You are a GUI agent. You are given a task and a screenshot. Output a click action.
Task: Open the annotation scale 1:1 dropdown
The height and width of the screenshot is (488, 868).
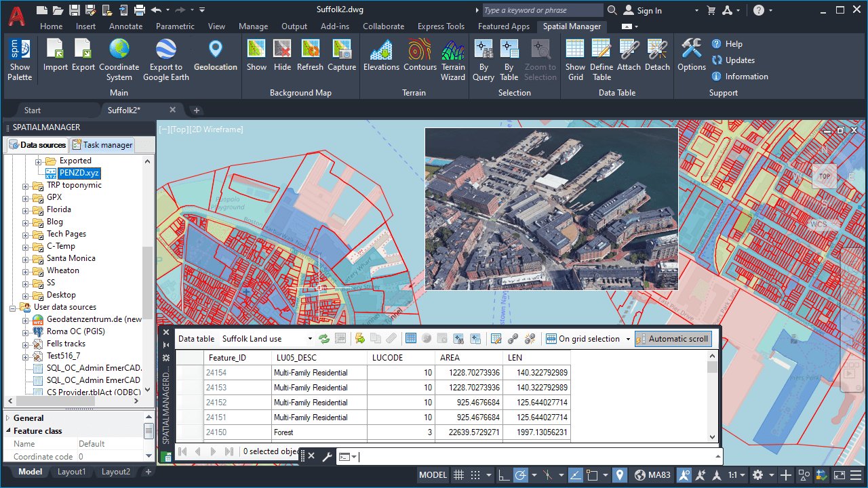tap(737, 474)
